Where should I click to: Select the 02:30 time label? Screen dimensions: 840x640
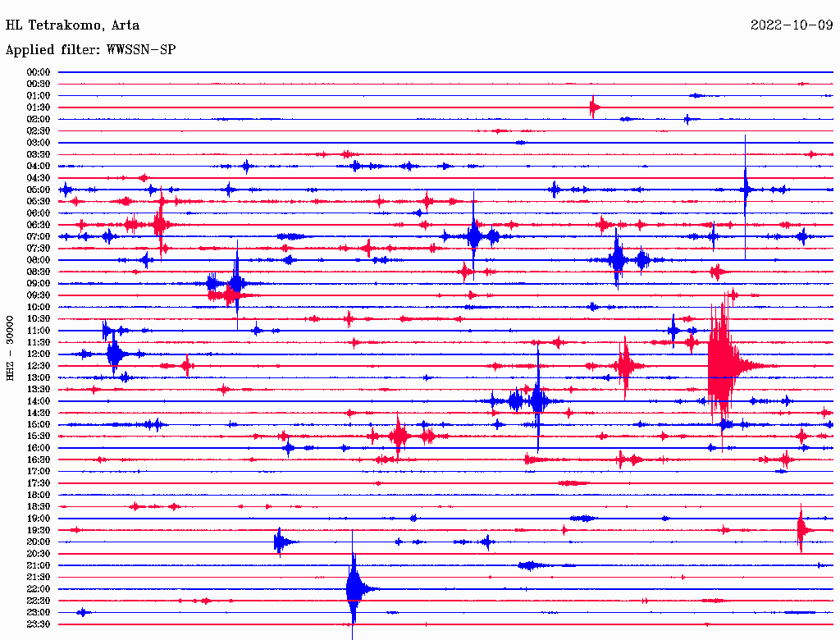coord(39,130)
